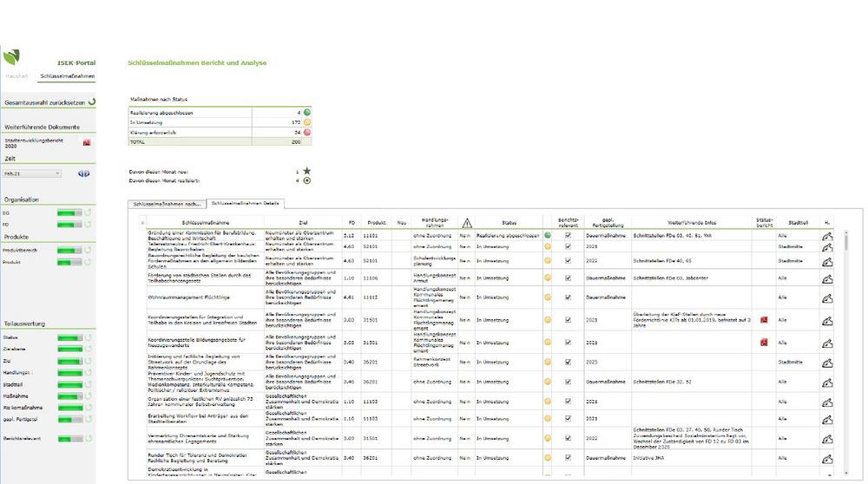Click green circle beside Realisierung abgeschlossen count
Viewport: 868px width, 484px height.
click(x=306, y=112)
